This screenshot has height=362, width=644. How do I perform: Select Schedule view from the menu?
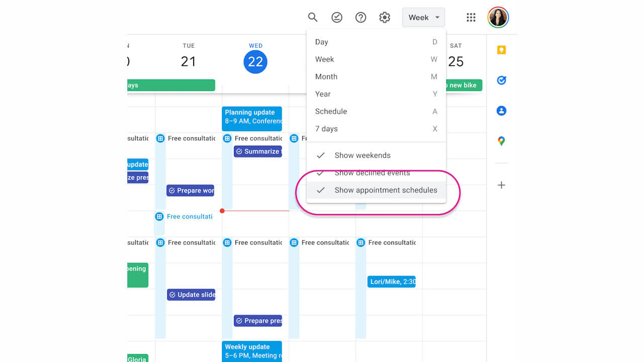331,111
